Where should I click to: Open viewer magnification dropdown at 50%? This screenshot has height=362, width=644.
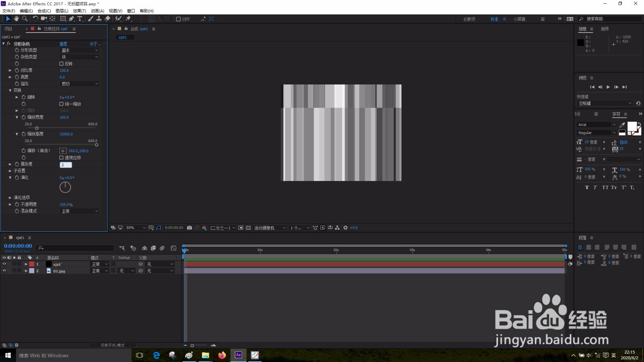136,228
